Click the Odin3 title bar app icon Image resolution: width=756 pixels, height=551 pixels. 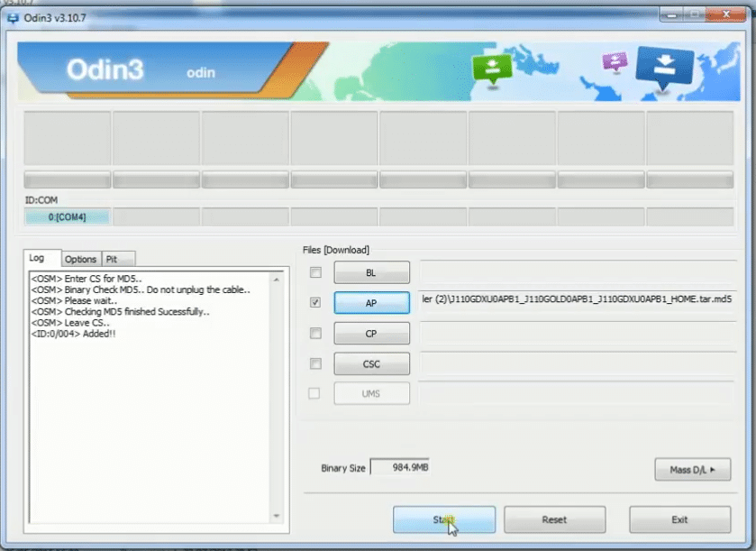point(13,18)
